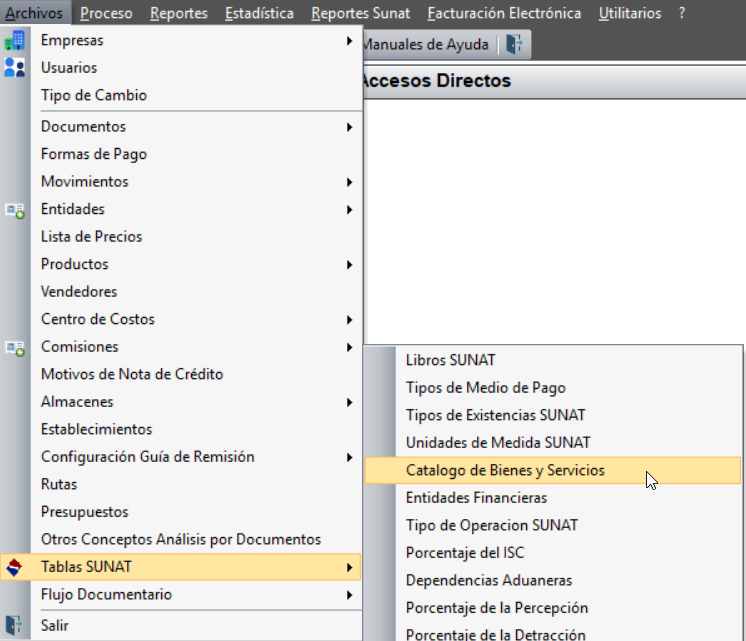Expand Configuración Guía de Remisión arrow
746x641 pixels.
pyautogui.click(x=349, y=458)
